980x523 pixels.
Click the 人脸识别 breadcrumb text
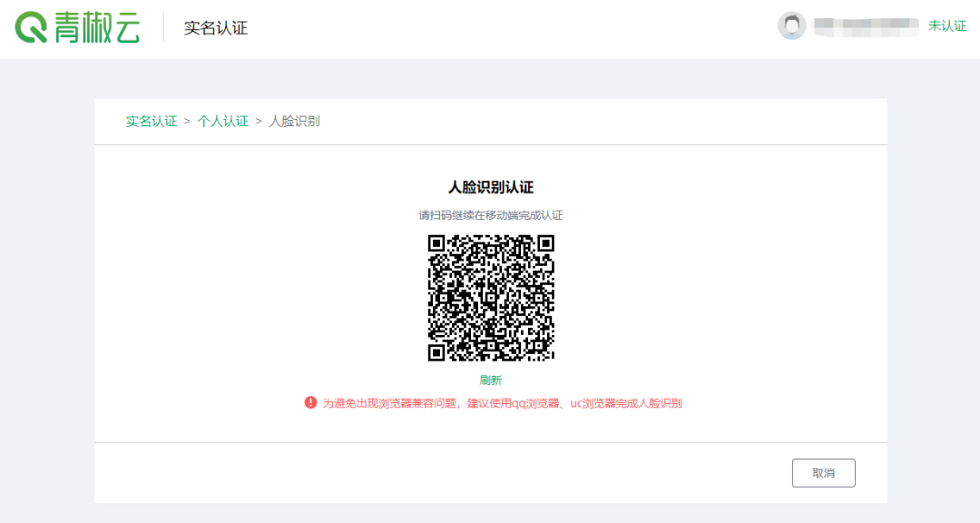coord(294,122)
